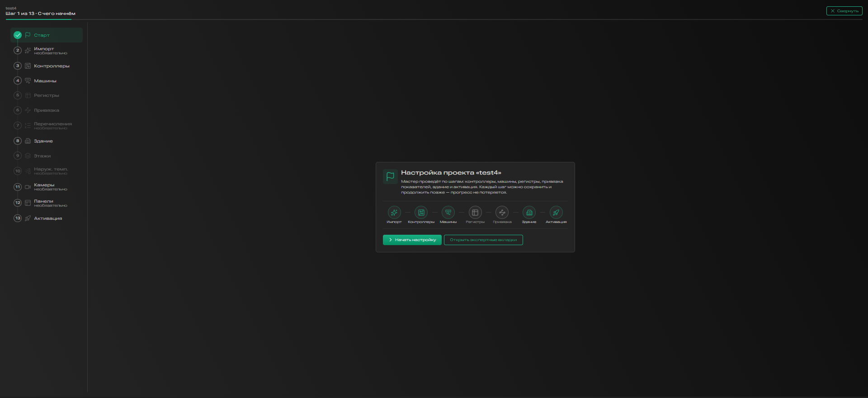Click the Машины icon in the dialog
The height and width of the screenshot is (398, 868).
tap(448, 213)
